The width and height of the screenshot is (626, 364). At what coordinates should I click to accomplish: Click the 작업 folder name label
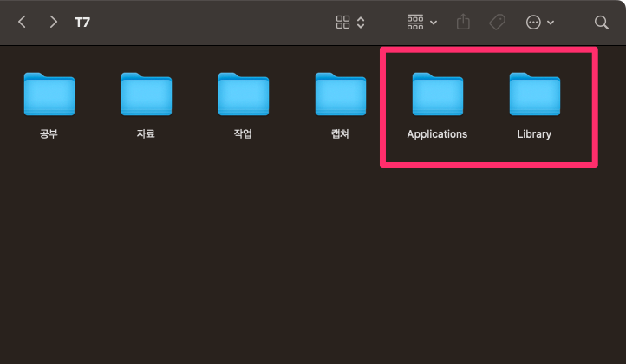[243, 133]
